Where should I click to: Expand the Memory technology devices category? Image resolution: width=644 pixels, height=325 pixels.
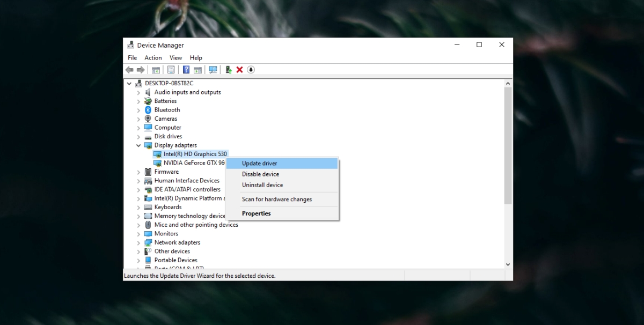click(x=138, y=216)
